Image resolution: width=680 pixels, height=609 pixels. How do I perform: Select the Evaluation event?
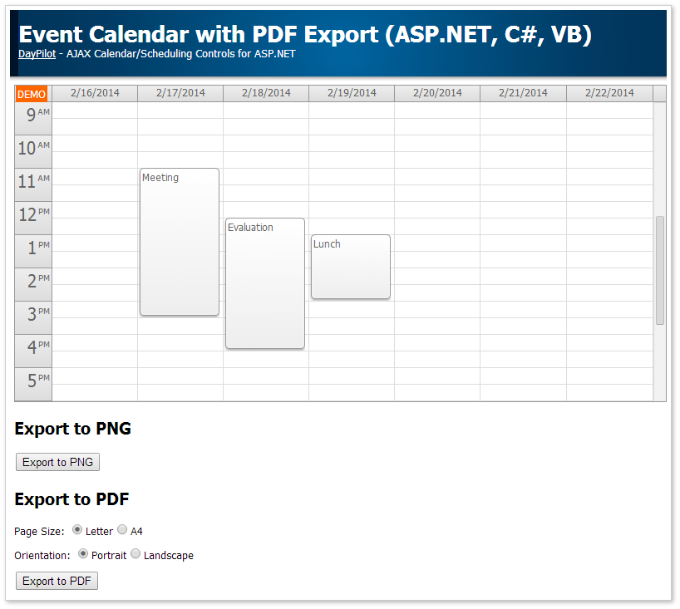point(264,283)
